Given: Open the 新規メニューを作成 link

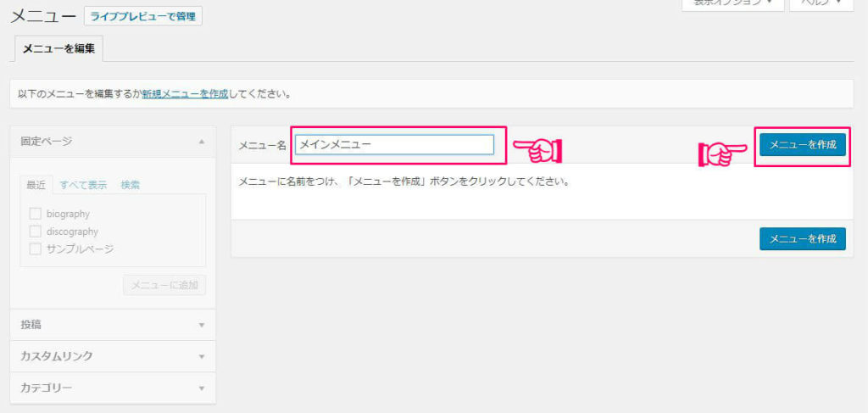Looking at the screenshot, I should [x=185, y=94].
